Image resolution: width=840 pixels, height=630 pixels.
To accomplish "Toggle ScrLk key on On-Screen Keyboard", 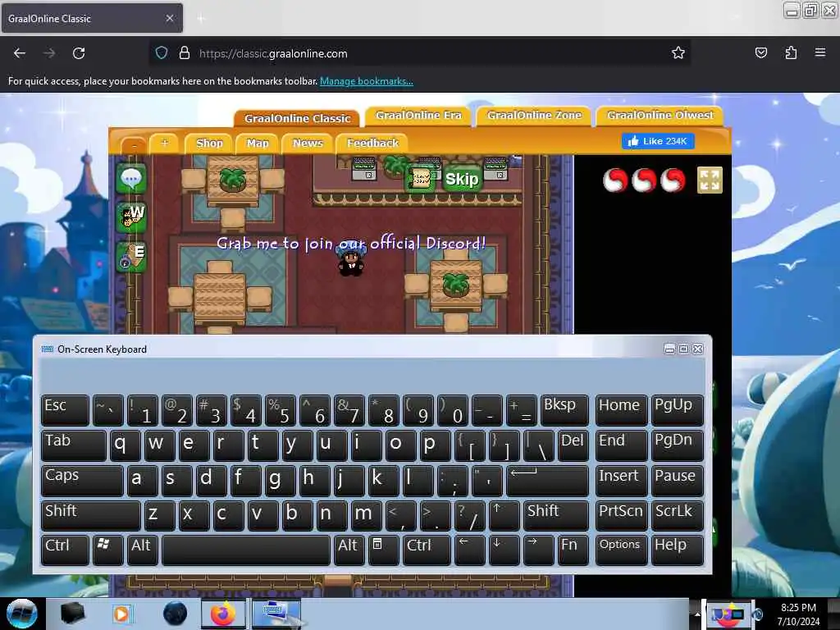I will 677,516.
